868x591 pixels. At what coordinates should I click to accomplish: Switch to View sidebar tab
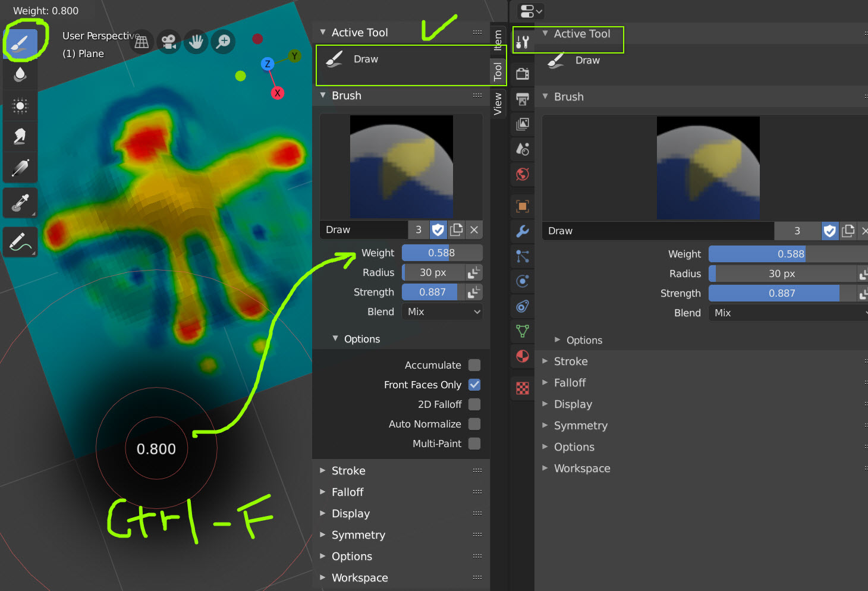coord(498,103)
